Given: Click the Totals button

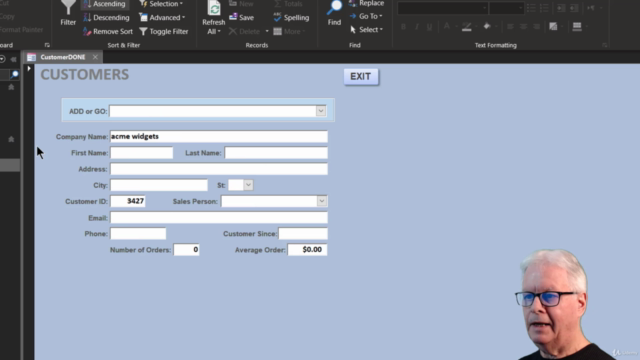Looking at the screenshot, I should coord(288,4).
